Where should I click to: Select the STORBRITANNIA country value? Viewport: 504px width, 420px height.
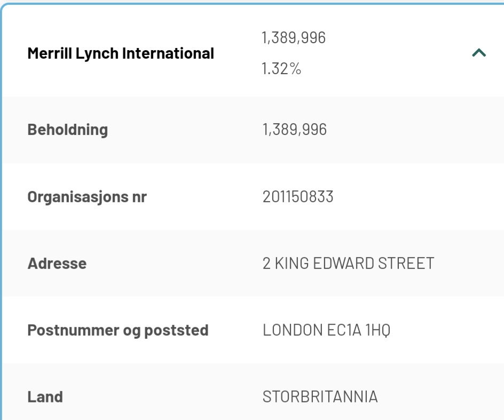320,397
